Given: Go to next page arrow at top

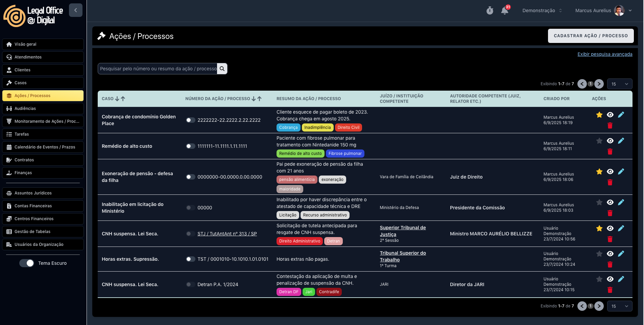Looking at the screenshot, I should tap(599, 84).
